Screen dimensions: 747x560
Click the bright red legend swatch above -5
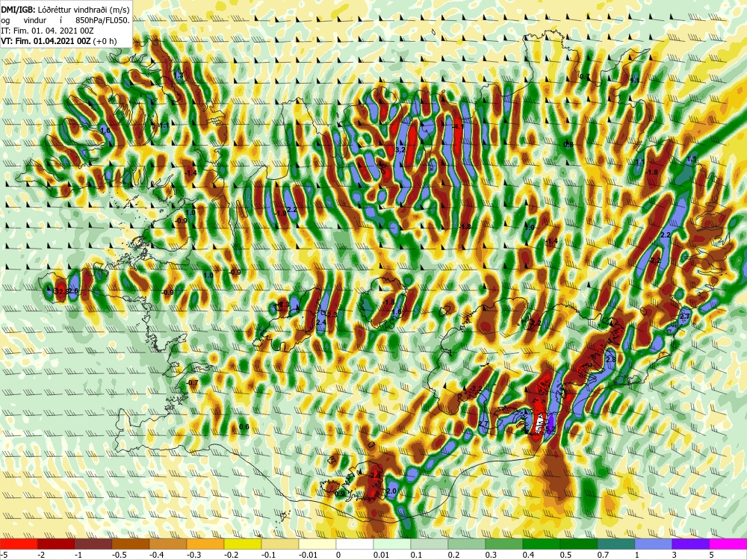click(x=19, y=544)
